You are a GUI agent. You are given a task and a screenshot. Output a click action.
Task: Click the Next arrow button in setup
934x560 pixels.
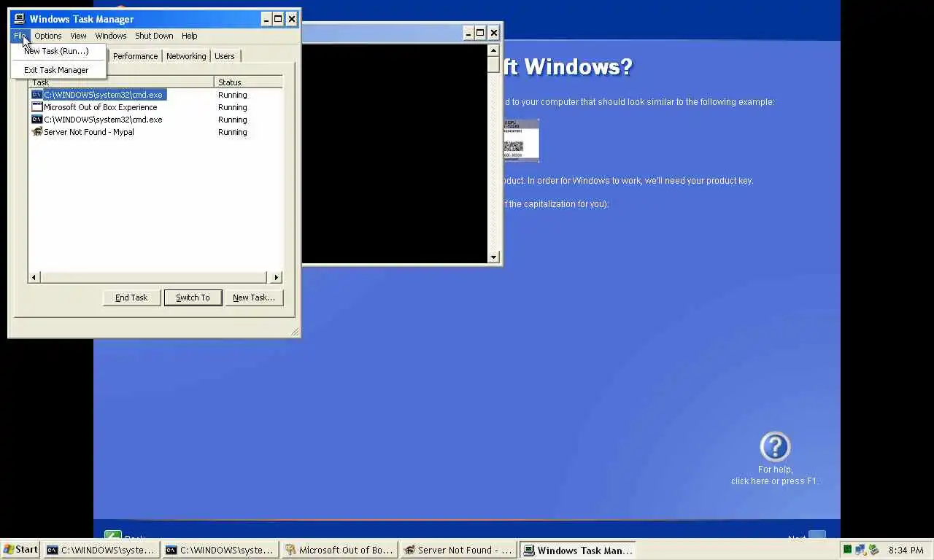coord(817,535)
